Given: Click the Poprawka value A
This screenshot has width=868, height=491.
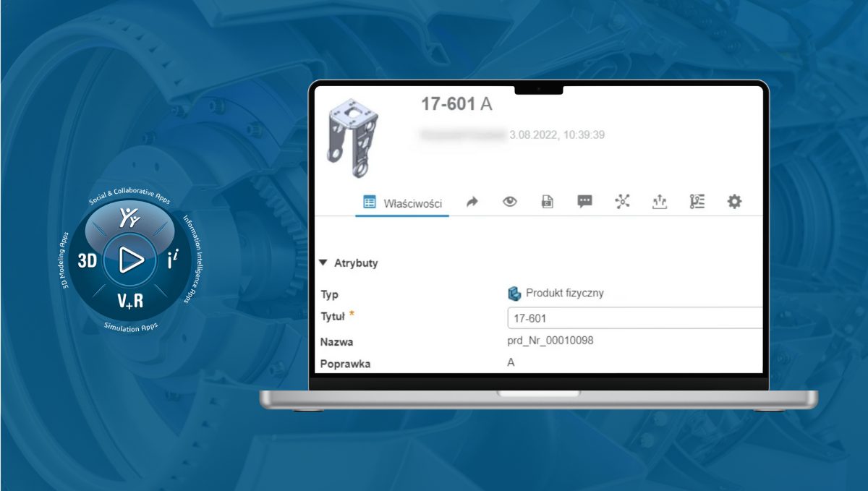Looking at the screenshot, I should 511,362.
